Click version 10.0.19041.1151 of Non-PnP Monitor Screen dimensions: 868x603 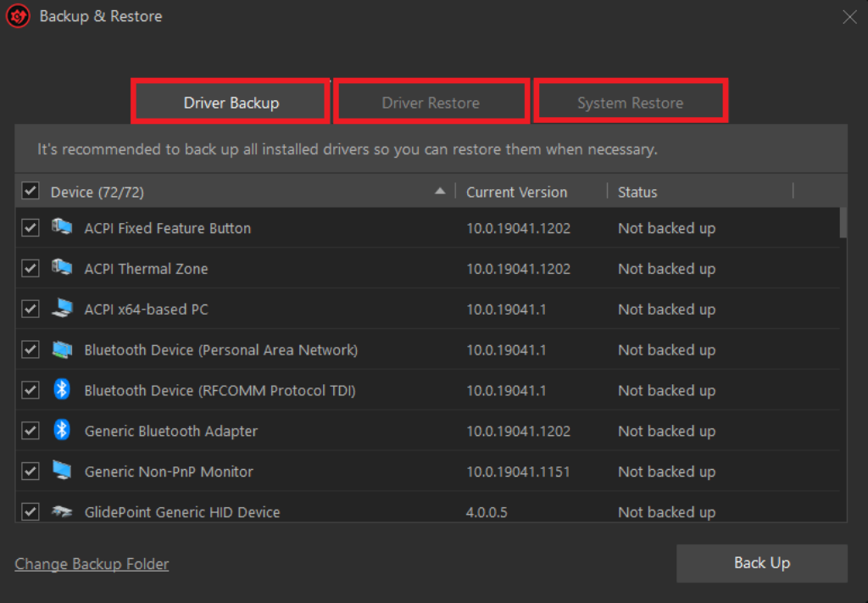[518, 472]
